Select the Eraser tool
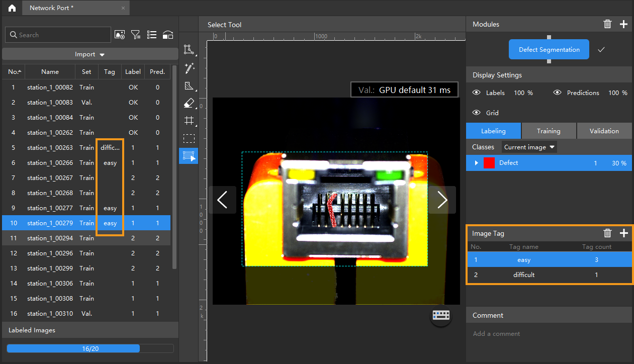The width and height of the screenshot is (634, 364). (189, 103)
